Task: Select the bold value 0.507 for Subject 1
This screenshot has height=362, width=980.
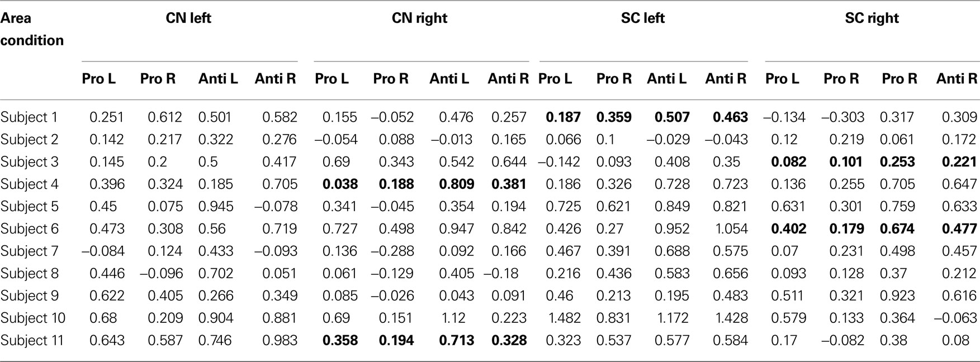Action: point(672,117)
